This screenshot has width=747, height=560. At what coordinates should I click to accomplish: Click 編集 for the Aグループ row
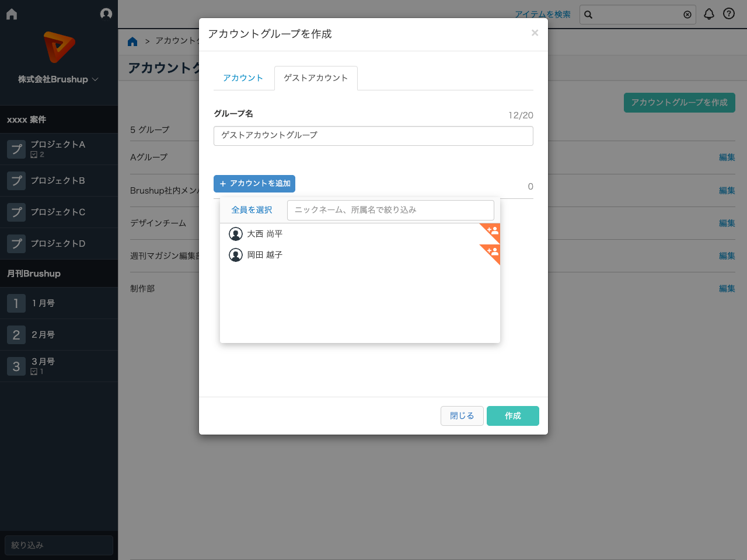(727, 157)
